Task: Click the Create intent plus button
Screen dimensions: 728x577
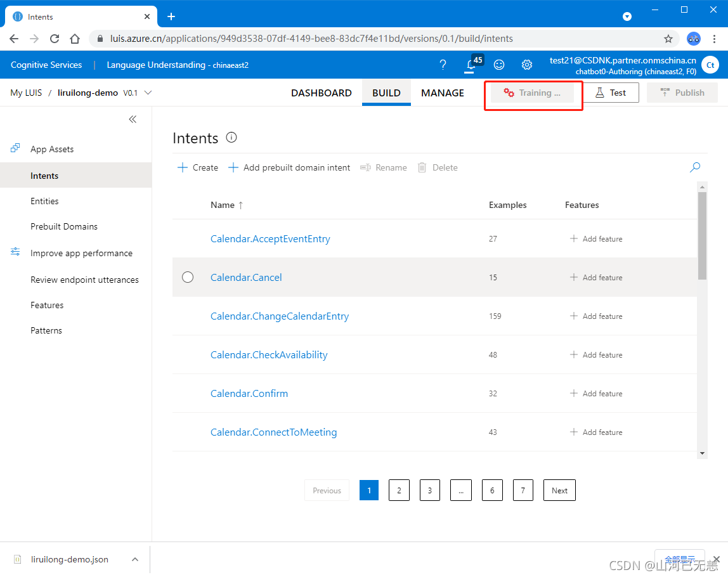Action: [x=198, y=167]
